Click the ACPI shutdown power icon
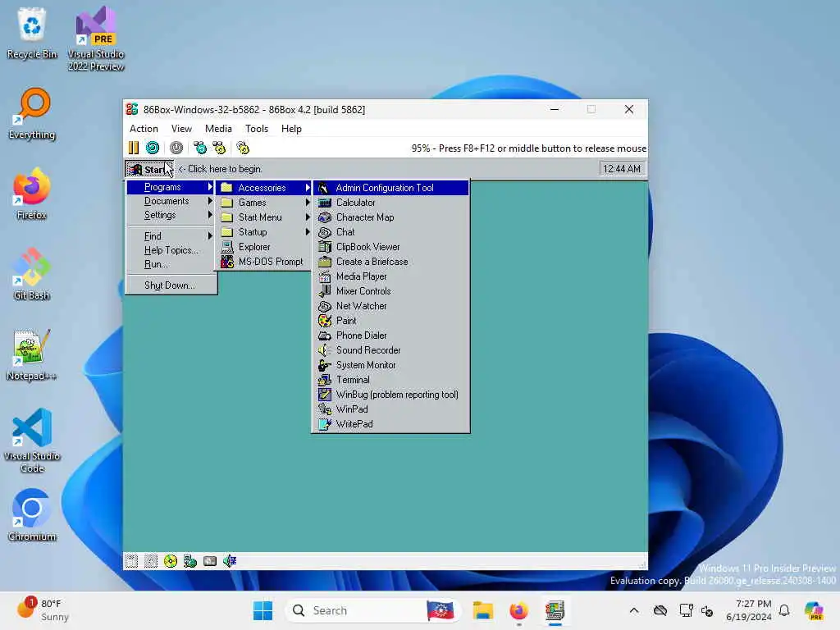This screenshot has height=630, width=840. (x=176, y=148)
